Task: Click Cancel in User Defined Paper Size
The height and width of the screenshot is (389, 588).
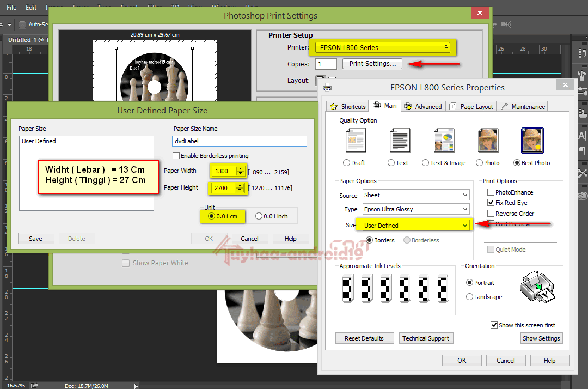Action: (250, 239)
